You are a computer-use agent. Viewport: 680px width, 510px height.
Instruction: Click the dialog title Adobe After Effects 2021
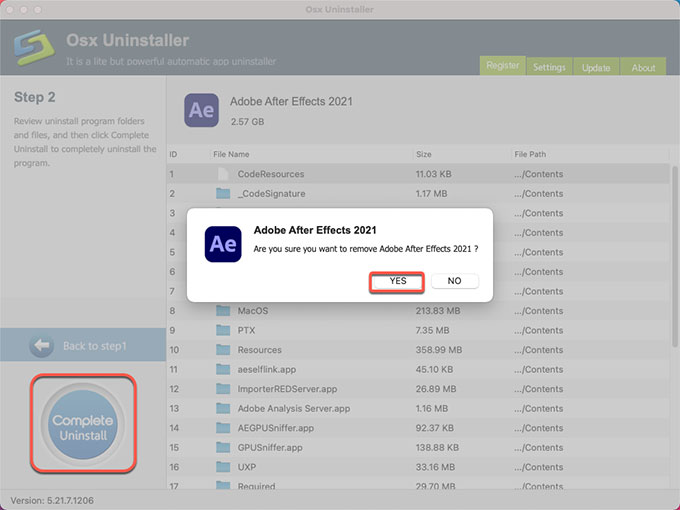pos(315,230)
